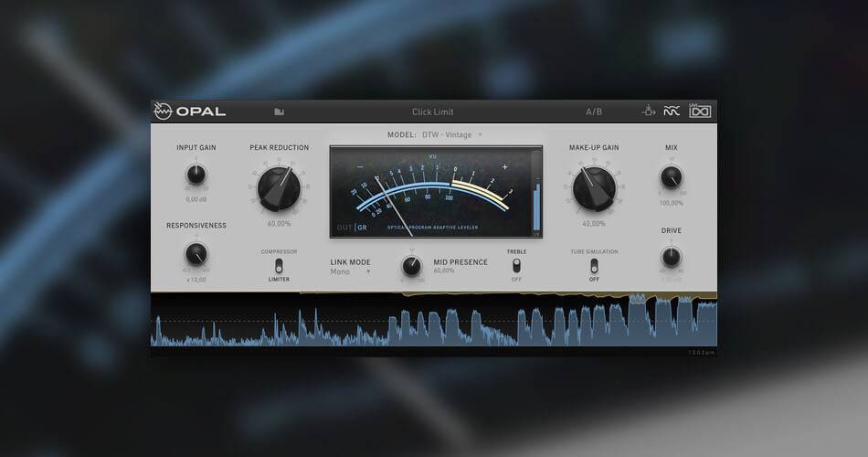
Task: Click the Drive knob
Action: pos(671,257)
